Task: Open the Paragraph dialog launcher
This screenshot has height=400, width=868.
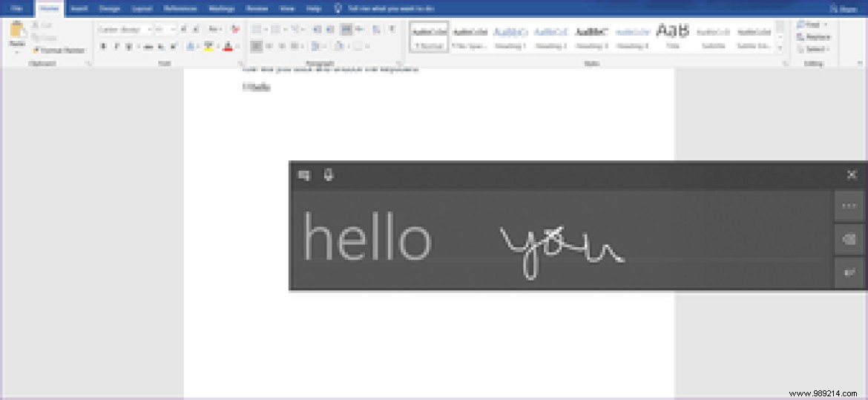Action: coord(399,65)
